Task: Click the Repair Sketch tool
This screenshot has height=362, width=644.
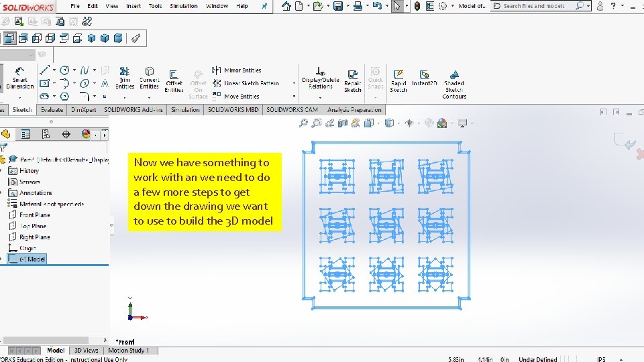Action: coord(352,81)
